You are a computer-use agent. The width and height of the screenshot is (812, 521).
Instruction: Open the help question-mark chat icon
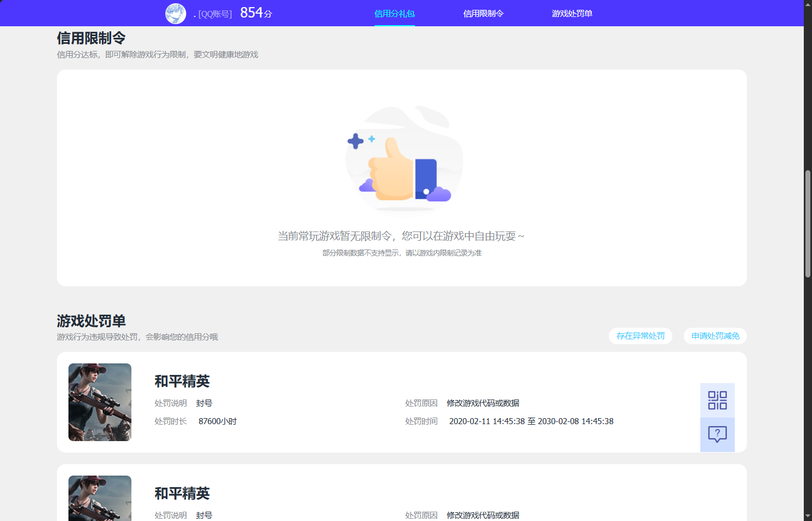tap(717, 435)
